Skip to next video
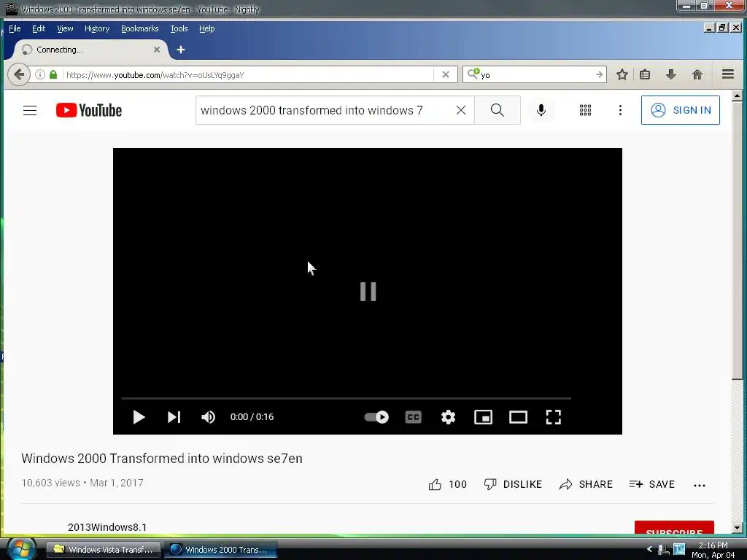This screenshot has width=747, height=560. pyautogui.click(x=174, y=417)
